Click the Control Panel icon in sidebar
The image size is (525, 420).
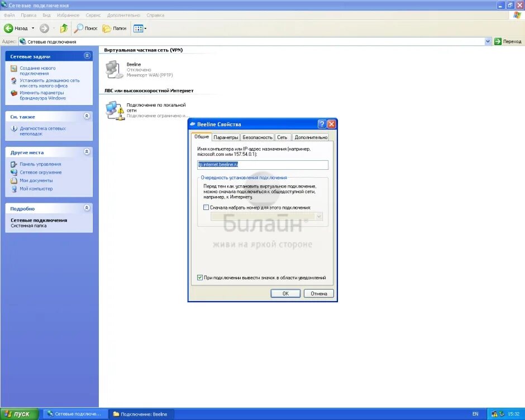pyautogui.click(x=14, y=164)
